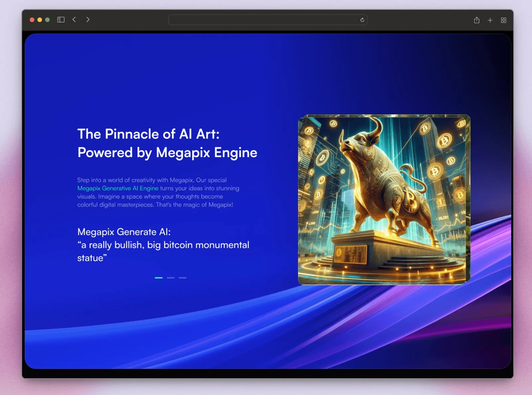The image size is (532, 395).
Task: Go forward with the right arrow
Action: pyautogui.click(x=88, y=20)
